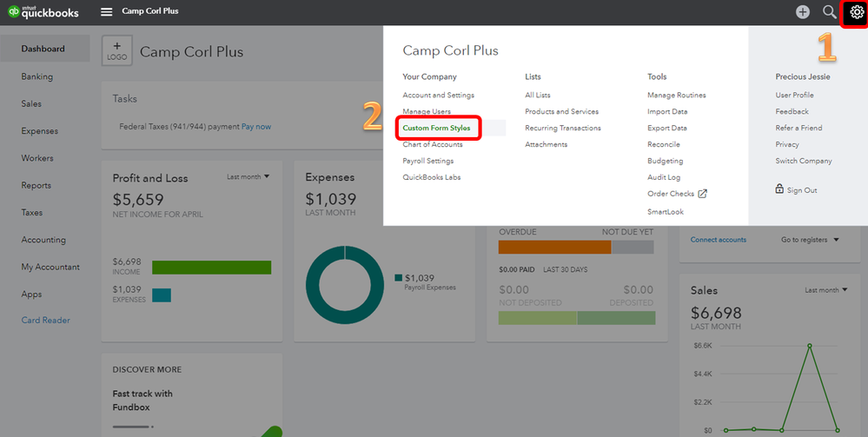Go to Sales in the sidebar
The height and width of the screenshot is (437, 868).
(31, 103)
